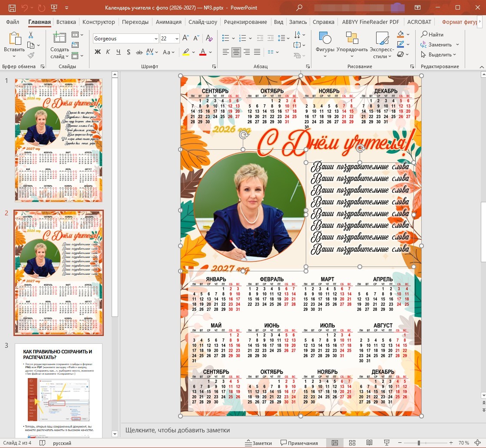This screenshot has height=448, width=486.
Task: Select the Cut scissors icon
Action: (x=31, y=35)
